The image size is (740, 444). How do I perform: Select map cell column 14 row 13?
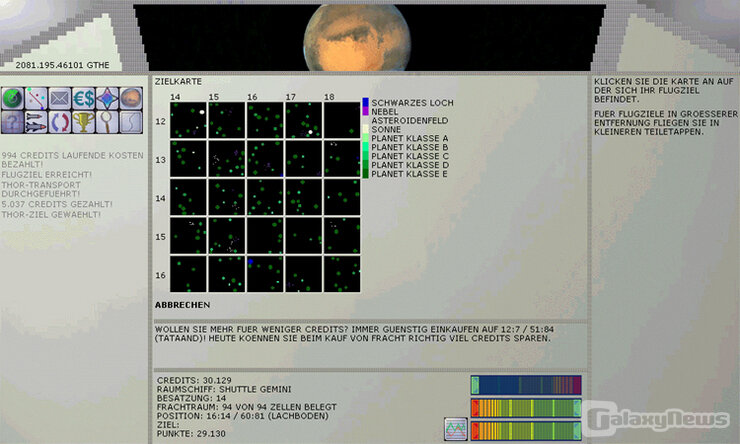point(188,159)
